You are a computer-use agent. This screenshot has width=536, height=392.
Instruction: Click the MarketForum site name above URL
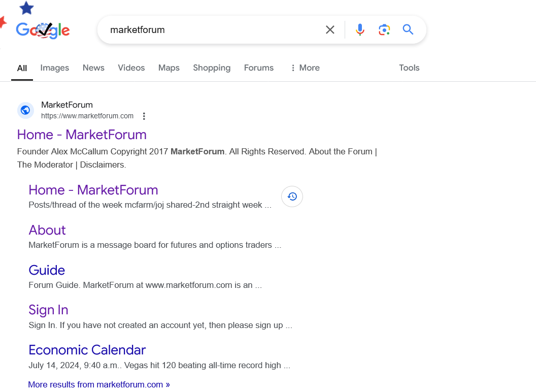click(x=67, y=105)
